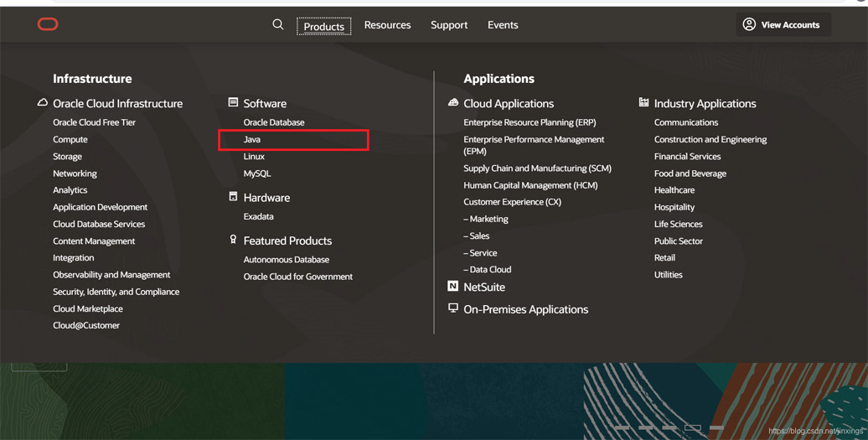The height and width of the screenshot is (440, 868).
Task: Expand the Events menu
Action: (x=503, y=25)
